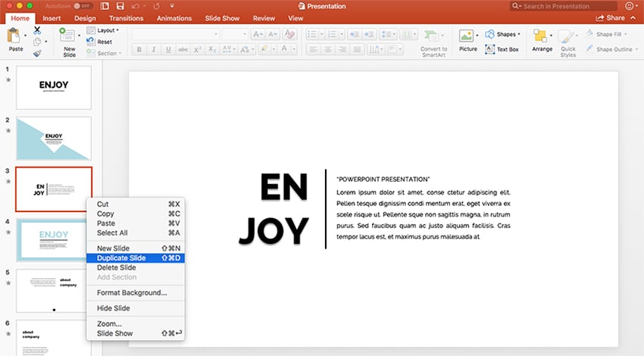Select the Format Painter brush icon
Image resolution: width=644 pixels, height=356 pixels.
click(37, 54)
